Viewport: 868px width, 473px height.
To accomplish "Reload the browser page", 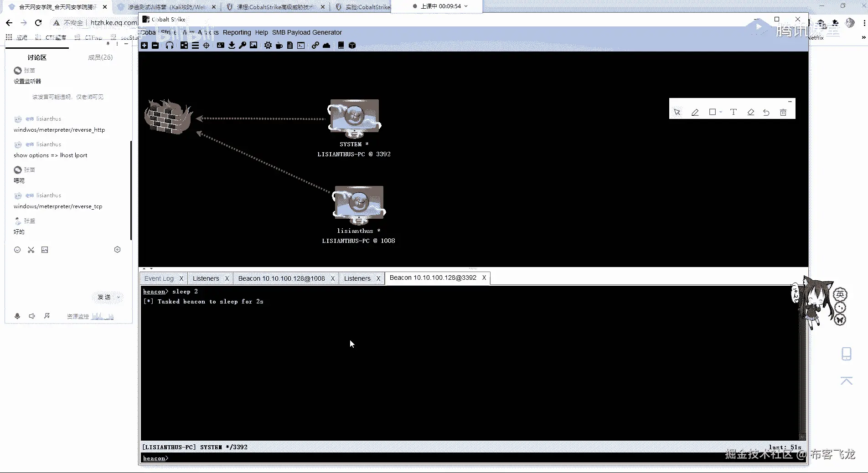I will coord(38,22).
